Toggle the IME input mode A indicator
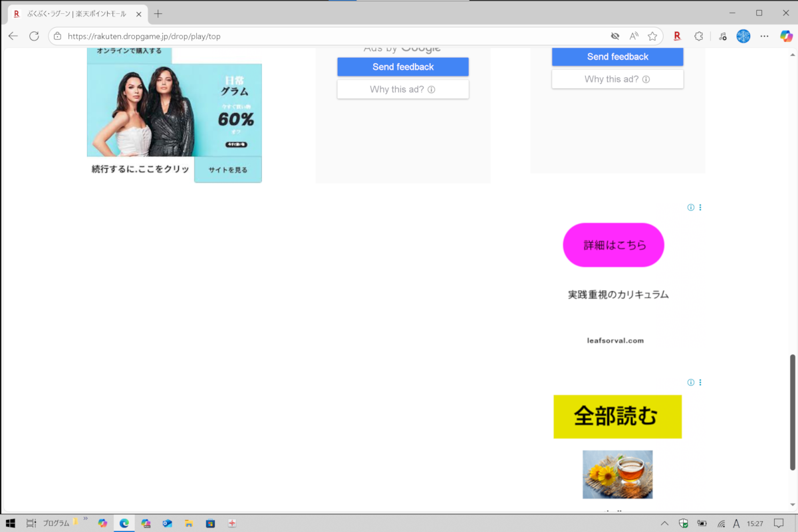Screen dimensions: 798x532 click(x=737, y=523)
